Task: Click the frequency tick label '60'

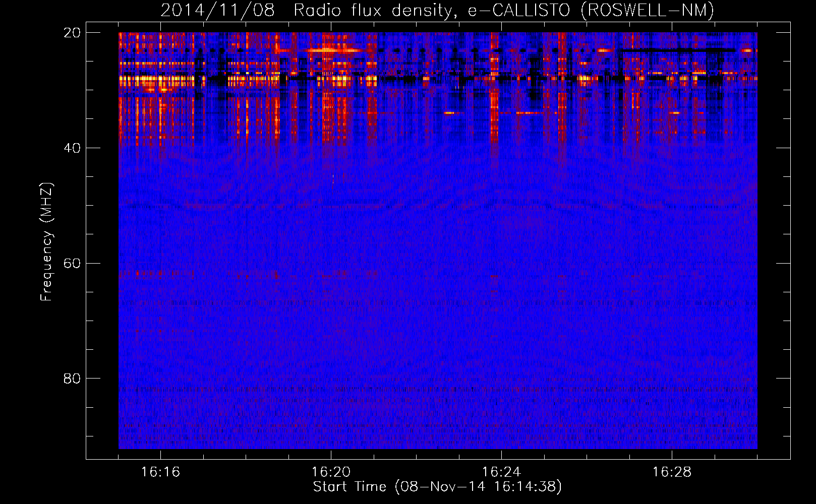Action: pos(72,264)
